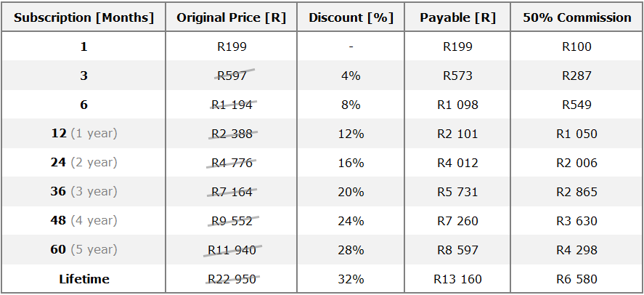Click the Original Price [R] header

(231, 17)
